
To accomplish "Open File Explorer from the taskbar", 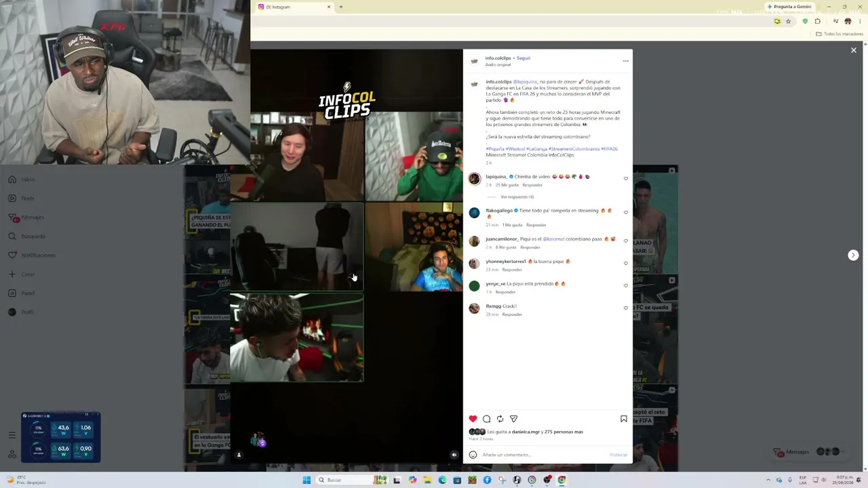I will click(427, 480).
